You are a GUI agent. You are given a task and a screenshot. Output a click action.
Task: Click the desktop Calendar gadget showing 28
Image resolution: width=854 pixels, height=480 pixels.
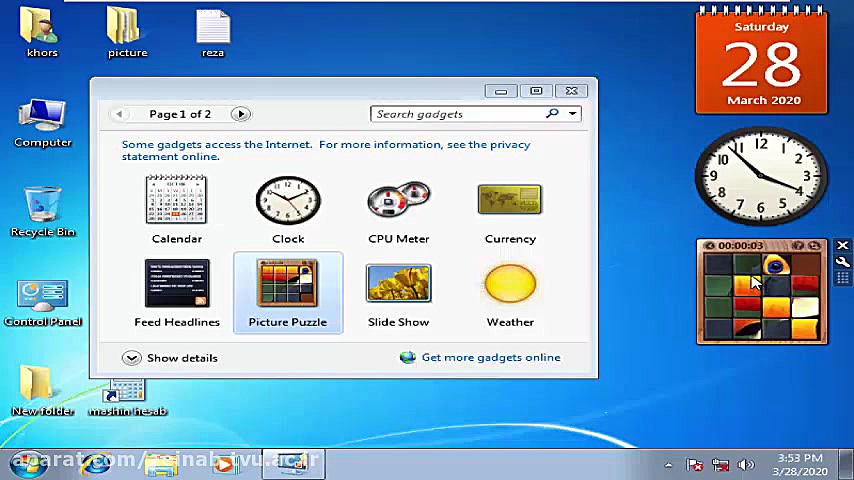pos(761,60)
